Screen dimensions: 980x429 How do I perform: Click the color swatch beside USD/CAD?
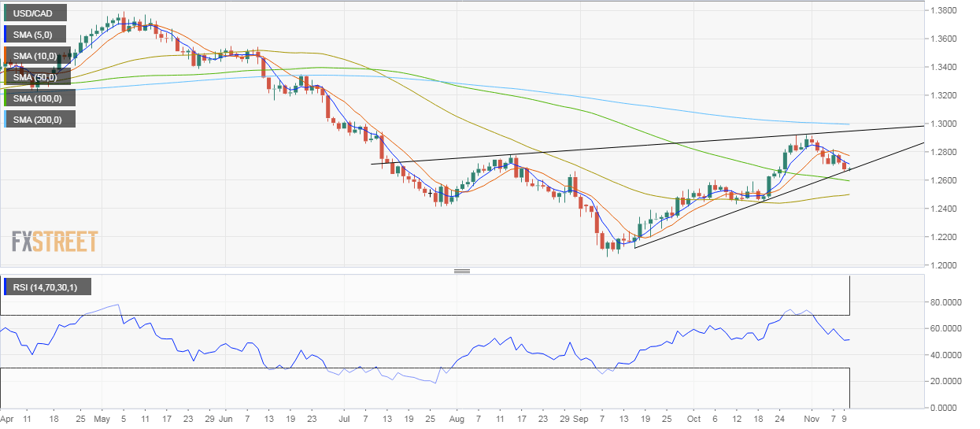pos(6,13)
